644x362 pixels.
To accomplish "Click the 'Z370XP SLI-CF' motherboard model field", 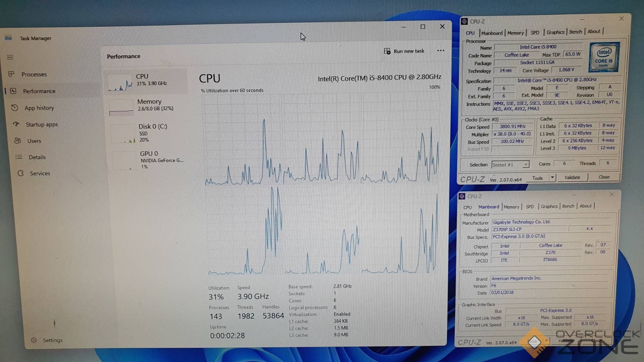I will click(529, 229).
